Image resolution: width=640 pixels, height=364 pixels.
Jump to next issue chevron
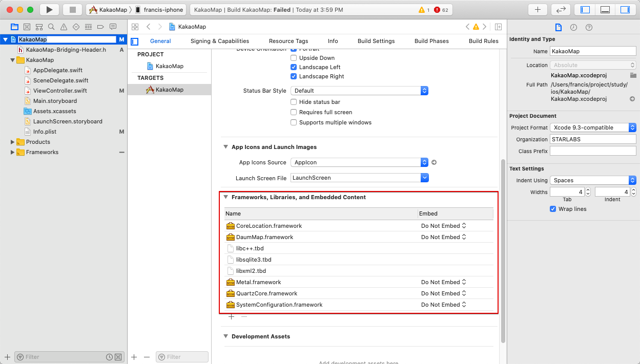484,27
